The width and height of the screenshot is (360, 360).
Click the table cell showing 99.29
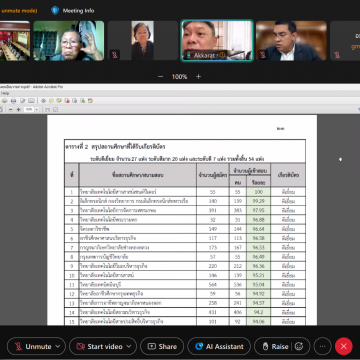tap(258, 201)
